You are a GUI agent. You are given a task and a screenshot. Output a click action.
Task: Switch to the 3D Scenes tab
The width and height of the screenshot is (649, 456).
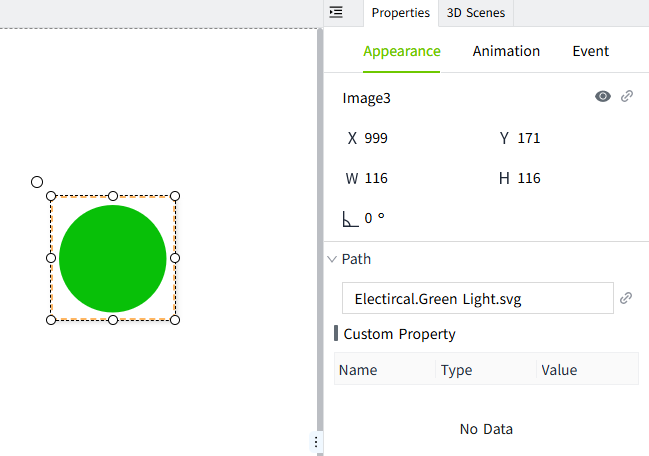point(476,13)
